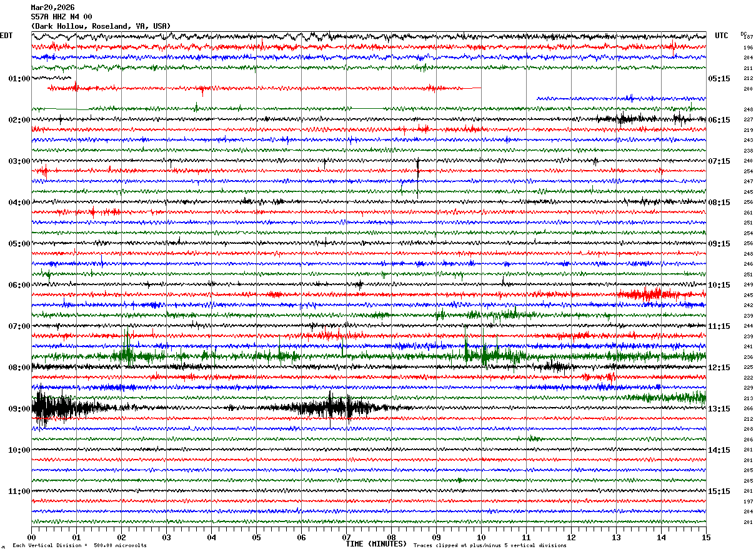Click the station name Dark Hollow, Roseland header
Viewport: 756px width, 554px height.
[x=101, y=26]
